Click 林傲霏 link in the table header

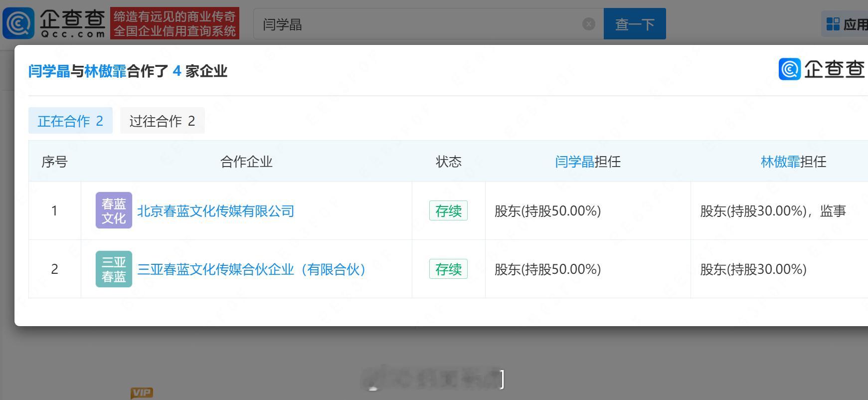coord(780,162)
